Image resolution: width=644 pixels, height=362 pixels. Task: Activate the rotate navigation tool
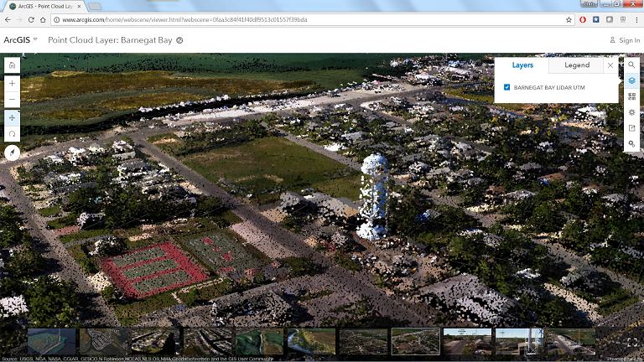[x=12, y=134]
